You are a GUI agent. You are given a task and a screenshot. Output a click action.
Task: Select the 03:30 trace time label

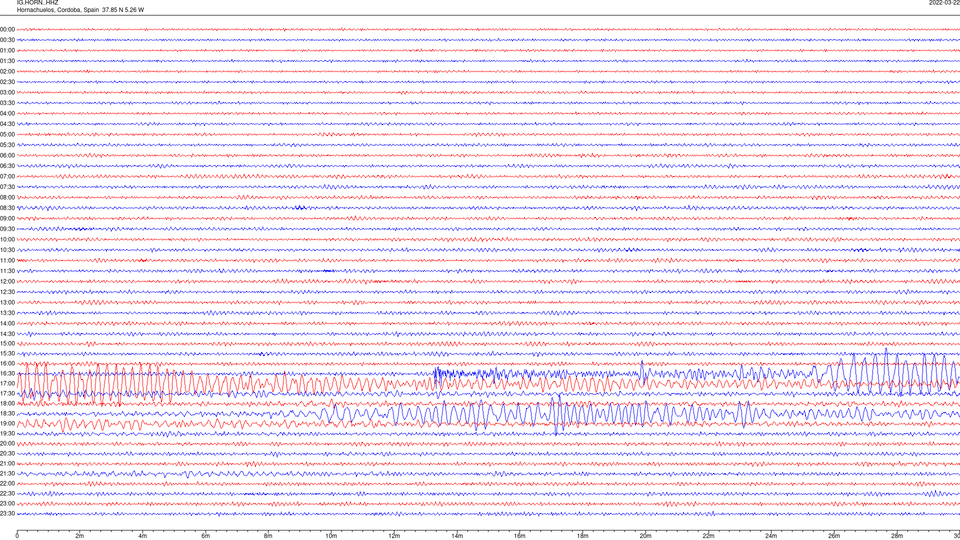pyautogui.click(x=7, y=103)
